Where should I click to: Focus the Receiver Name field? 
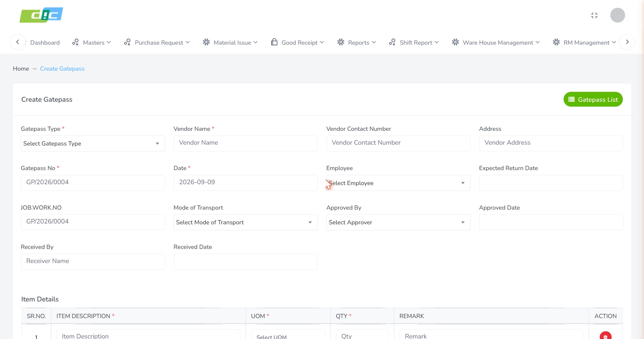93,262
